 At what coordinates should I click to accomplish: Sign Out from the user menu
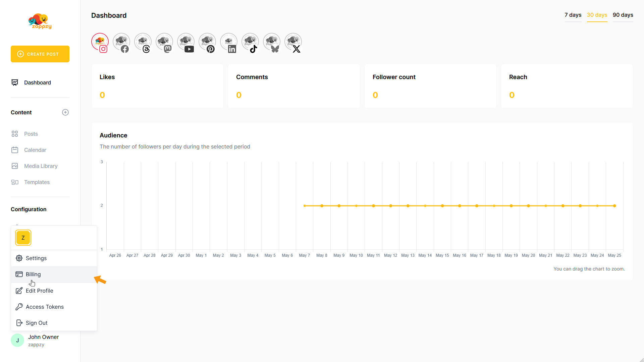tap(37, 323)
